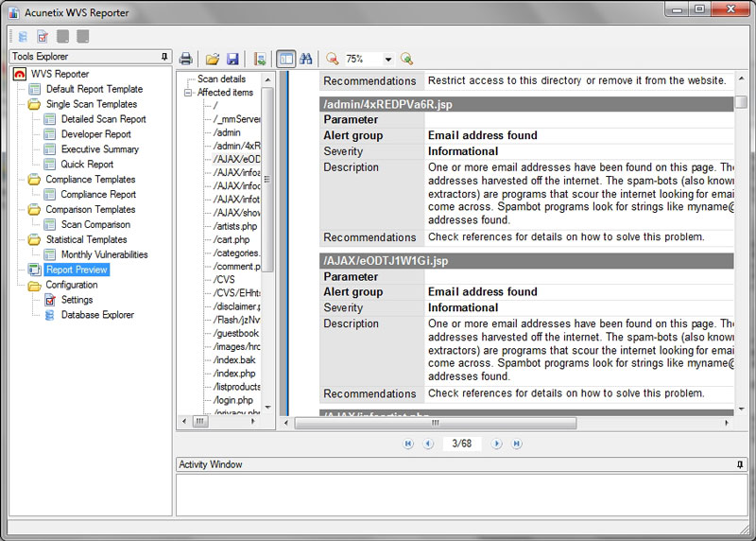Viewport: 756px width, 541px height.
Task: Click the Print report icon
Action: click(x=186, y=59)
